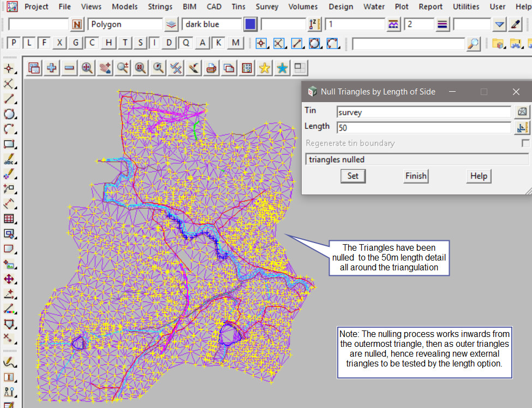Tick the Regenerate tin boundary checkbox
This screenshot has width=532, height=408.
525,143
